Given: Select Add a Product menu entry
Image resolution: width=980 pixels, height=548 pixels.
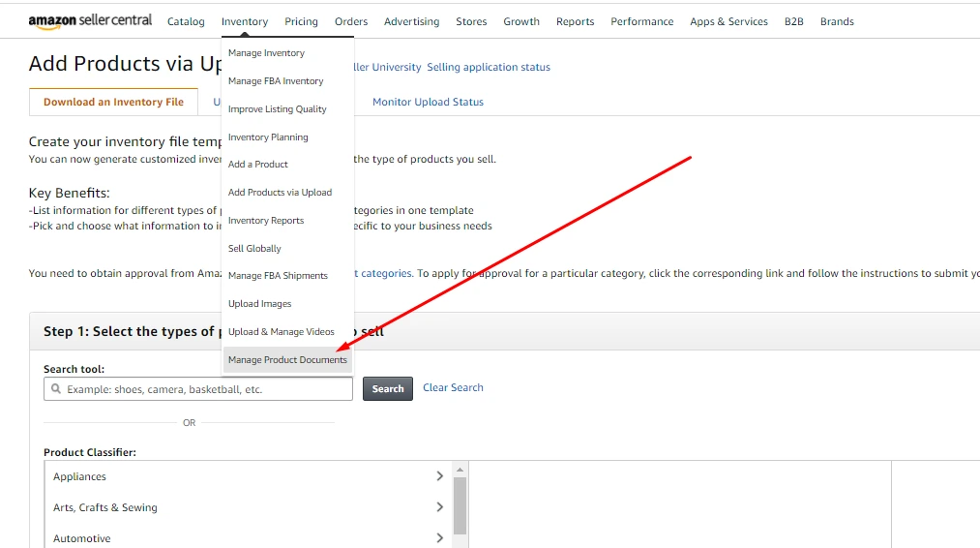Looking at the screenshot, I should pyautogui.click(x=258, y=165).
